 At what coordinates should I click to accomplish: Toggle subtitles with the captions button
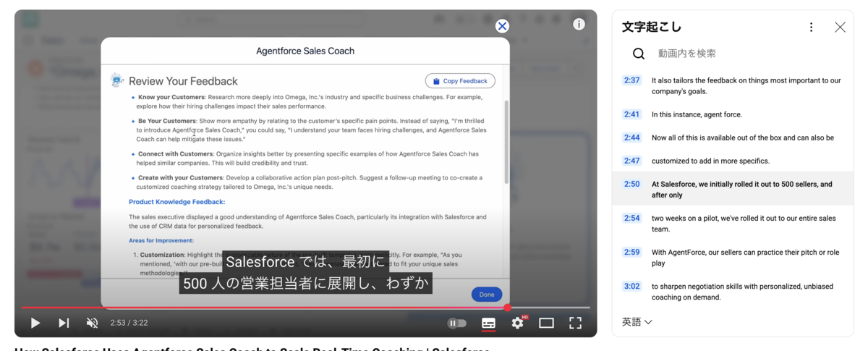click(488, 323)
